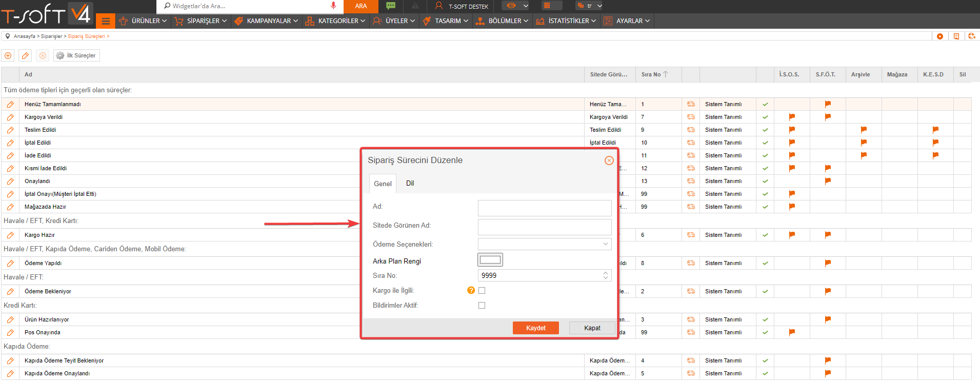
Task: Click the warning triangle notifications icon
Action: pos(415,6)
